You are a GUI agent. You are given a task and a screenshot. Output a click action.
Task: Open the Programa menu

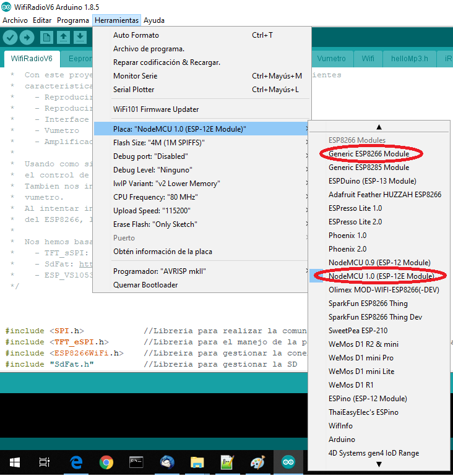(73, 20)
